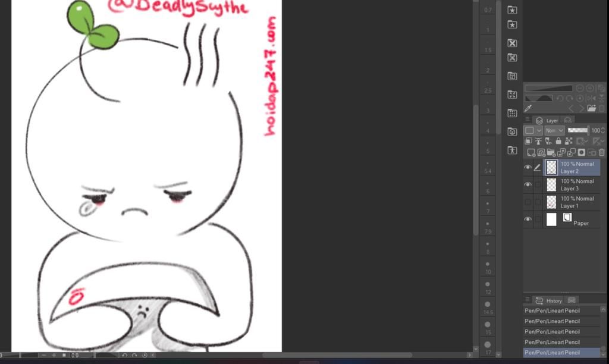This screenshot has height=364, width=609.
Task: Lock transparent pixels icon
Action: pyautogui.click(x=569, y=141)
